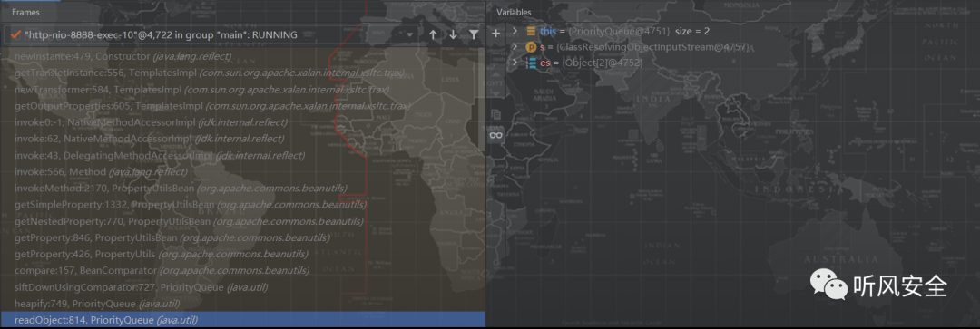
Task: Switch to the Frames panel tab
Action: 25,12
